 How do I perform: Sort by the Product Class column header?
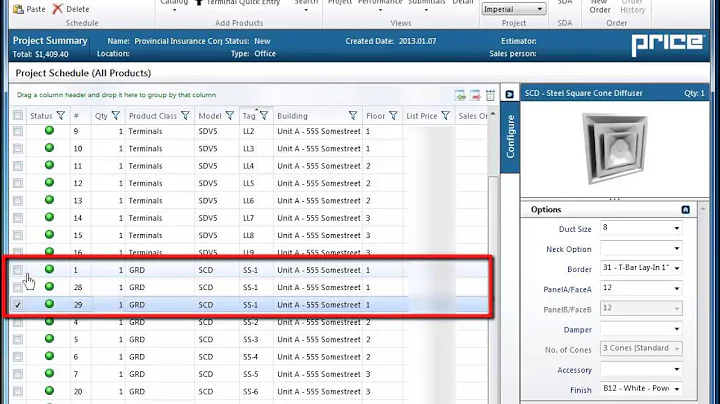(153, 116)
